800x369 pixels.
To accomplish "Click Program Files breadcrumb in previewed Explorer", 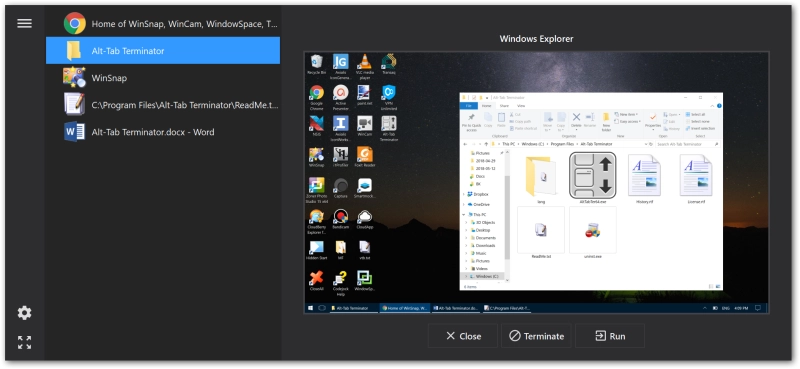I will [x=562, y=144].
